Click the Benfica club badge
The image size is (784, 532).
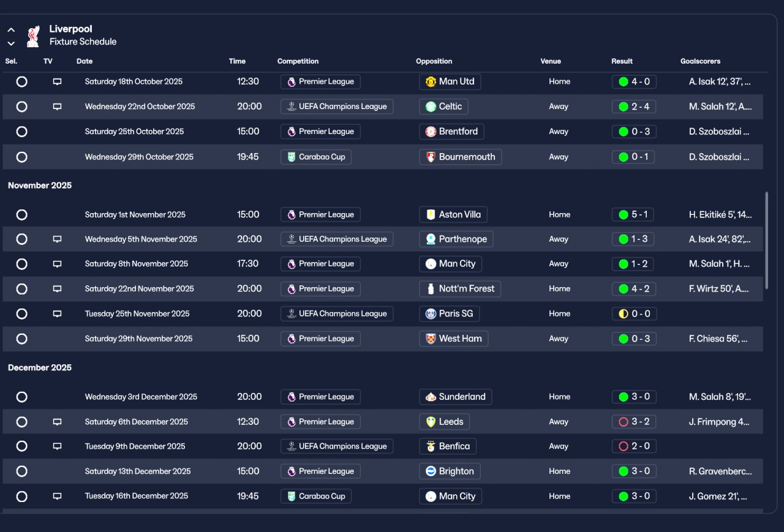point(431,446)
